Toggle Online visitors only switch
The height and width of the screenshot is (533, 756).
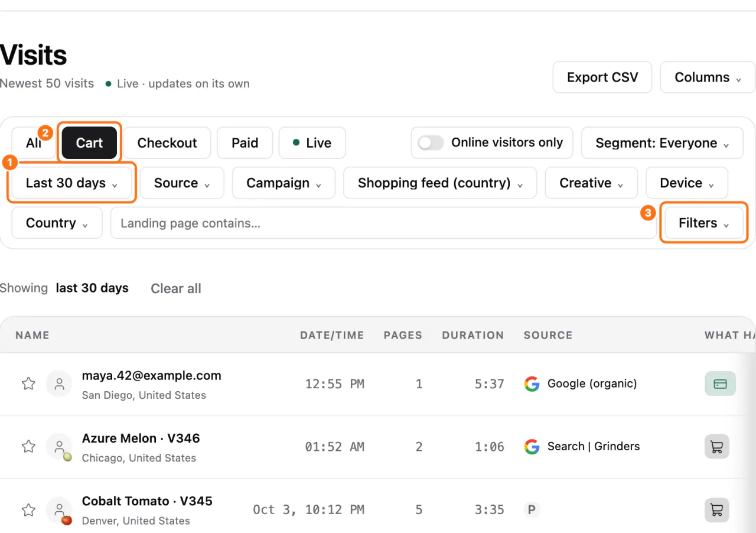[431, 143]
